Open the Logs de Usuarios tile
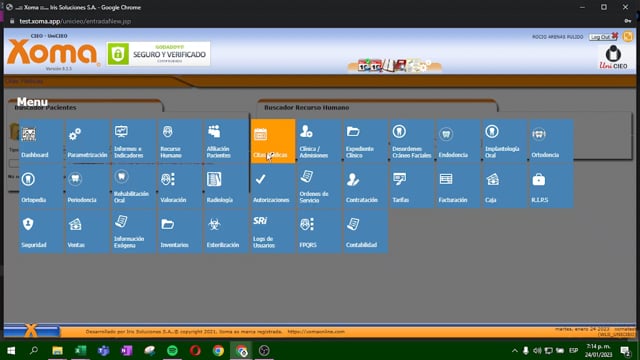This screenshot has height=360, width=640. 273,231
